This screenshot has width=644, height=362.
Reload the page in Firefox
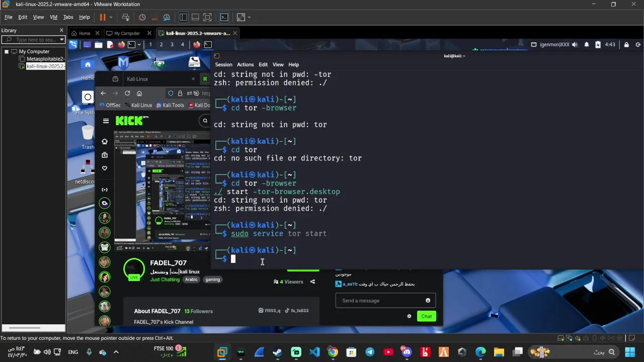127,93
